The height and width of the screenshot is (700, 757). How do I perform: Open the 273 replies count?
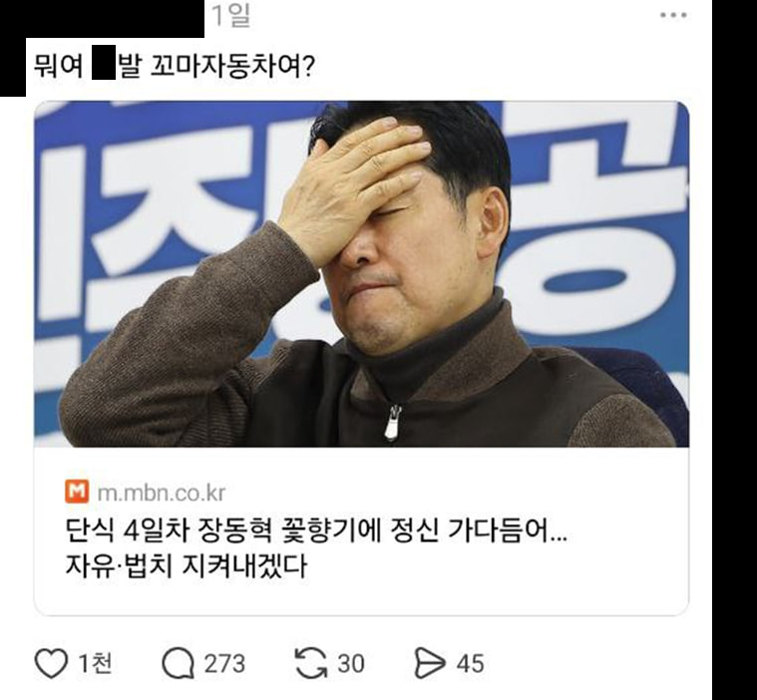pyautogui.click(x=225, y=663)
